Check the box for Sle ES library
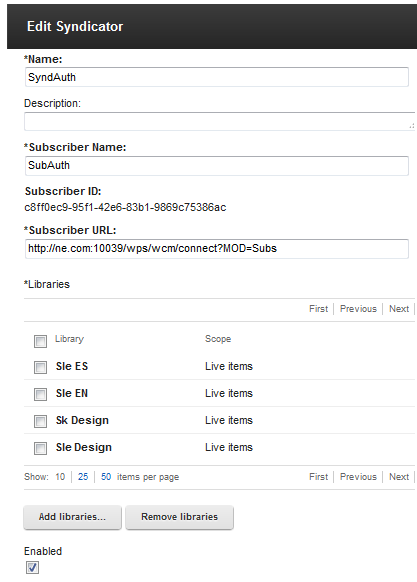 coord(40,367)
